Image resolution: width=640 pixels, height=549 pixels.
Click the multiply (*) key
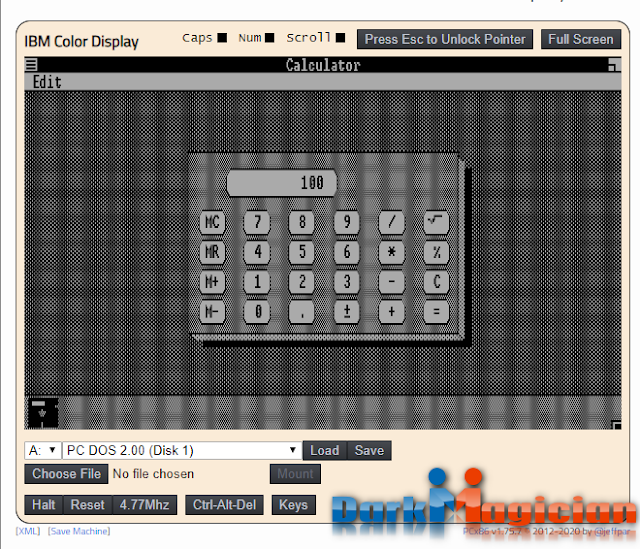coord(392,252)
